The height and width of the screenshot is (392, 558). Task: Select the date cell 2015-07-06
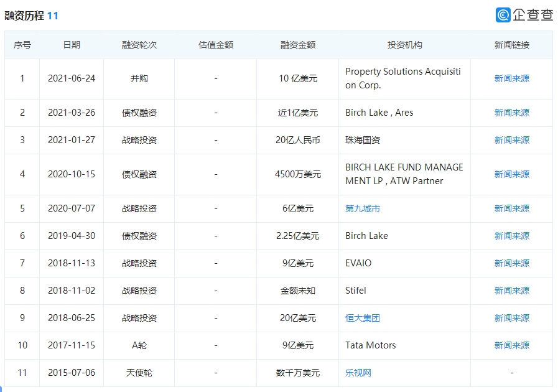pos(72,373)
